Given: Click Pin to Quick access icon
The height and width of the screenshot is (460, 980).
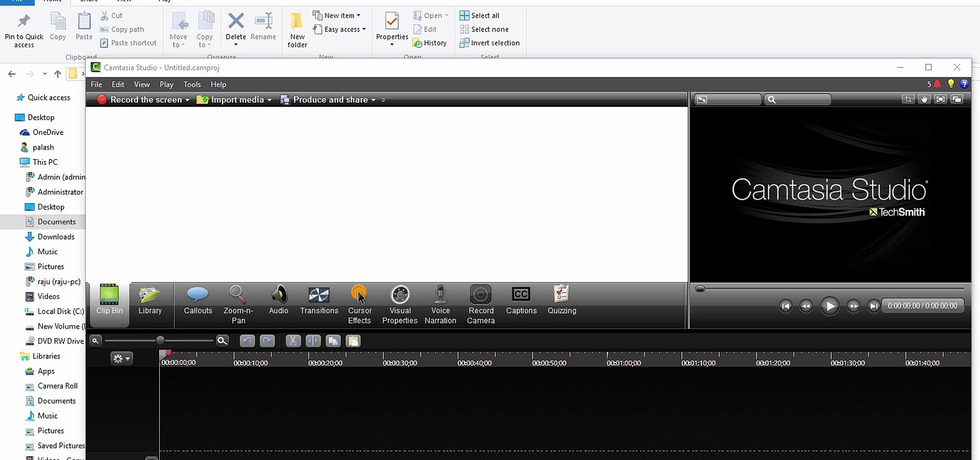Looking at the screenshot, I should tap(24, 30).
